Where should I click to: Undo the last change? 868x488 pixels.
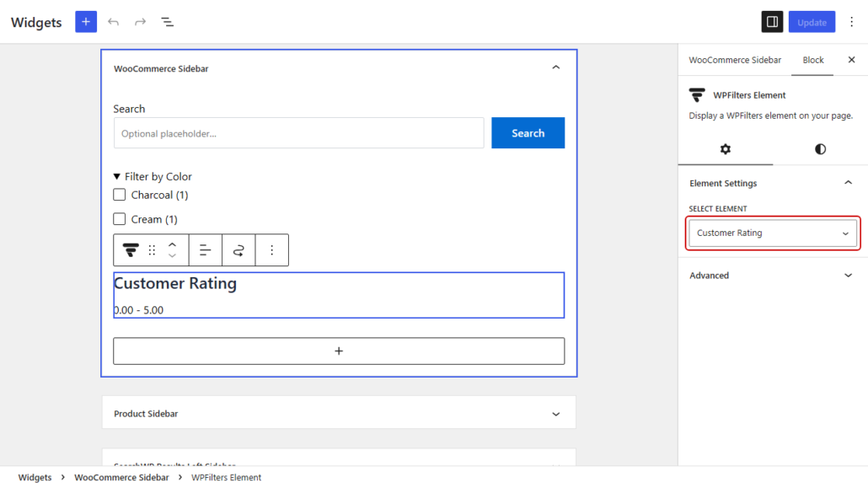pos(114,22)
